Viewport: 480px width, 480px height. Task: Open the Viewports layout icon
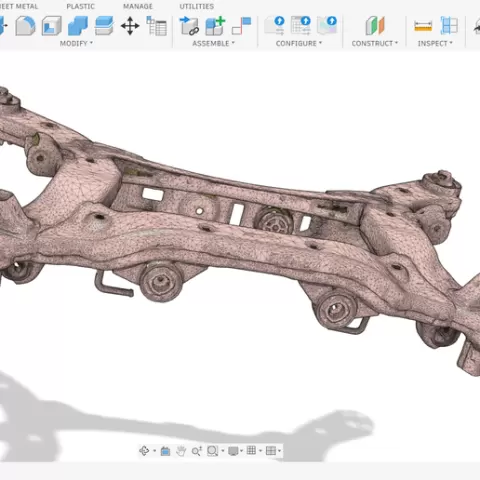[x=271, y=451]
